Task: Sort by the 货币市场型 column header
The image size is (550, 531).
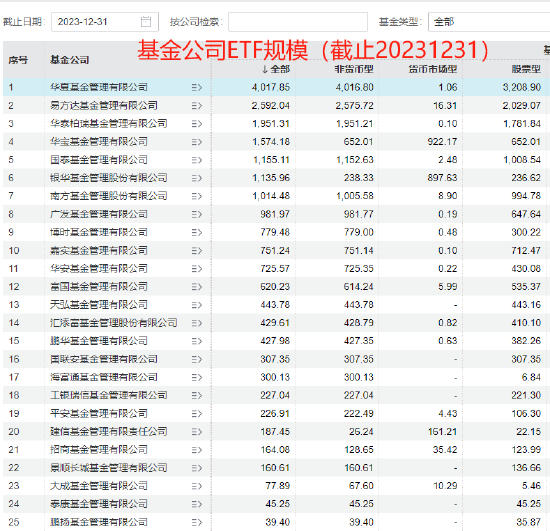Action: point(433,69)
